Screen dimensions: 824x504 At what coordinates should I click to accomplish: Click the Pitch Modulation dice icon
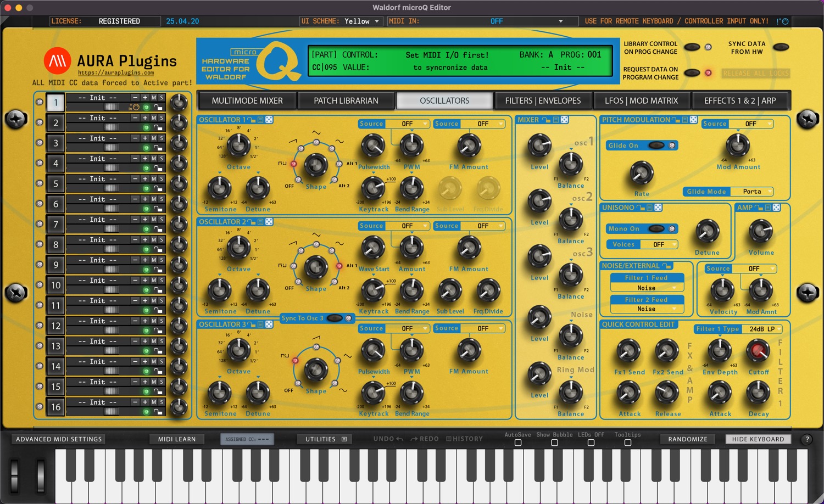[693, 120]
